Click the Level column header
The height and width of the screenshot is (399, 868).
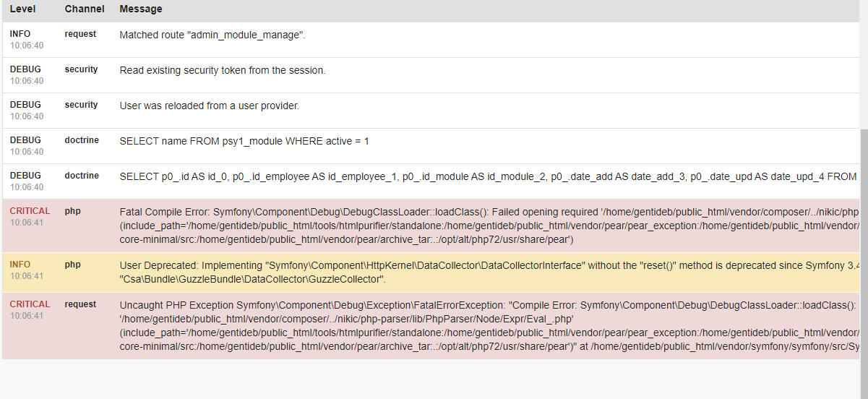[x=23, y=9]
